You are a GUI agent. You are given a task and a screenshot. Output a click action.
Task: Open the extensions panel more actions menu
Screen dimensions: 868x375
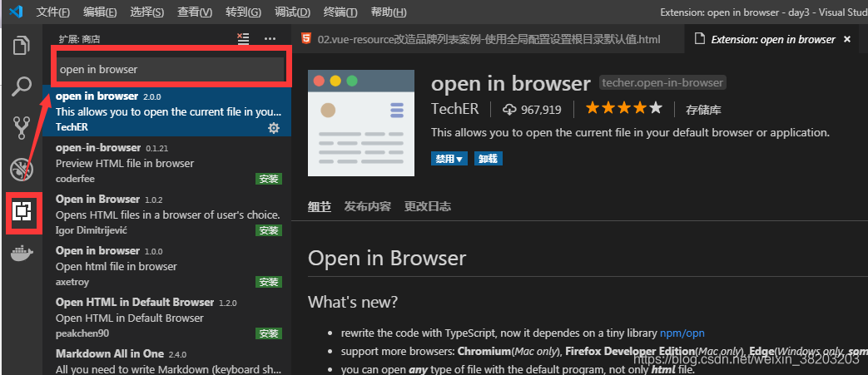pyautogui.click(x=270, y=39)
